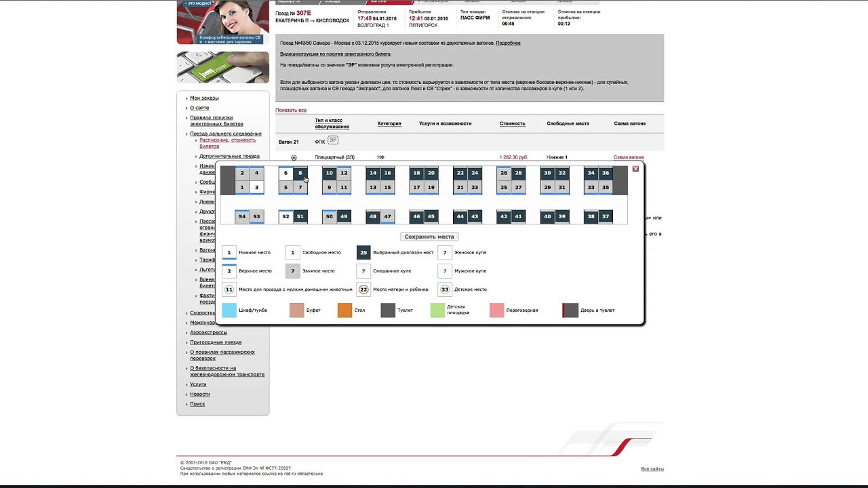Click the 'Шкаф/тумба' light blue legend swatch
This screenshot has height=488, width=868.
(x=229, y=310)
